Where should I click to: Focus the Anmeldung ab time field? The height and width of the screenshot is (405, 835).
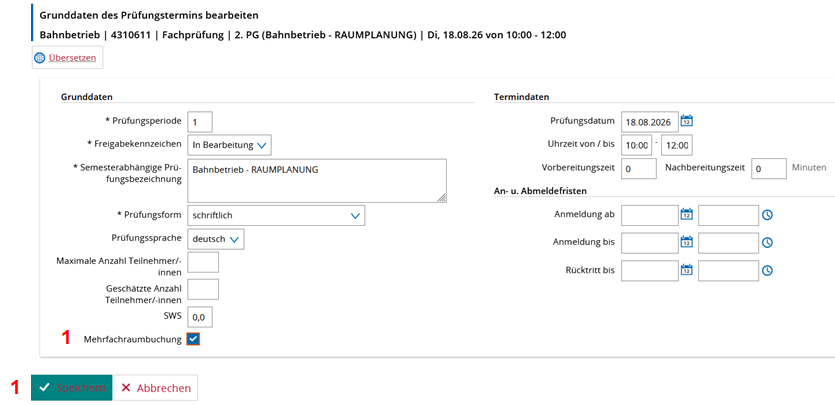point(728,215)
